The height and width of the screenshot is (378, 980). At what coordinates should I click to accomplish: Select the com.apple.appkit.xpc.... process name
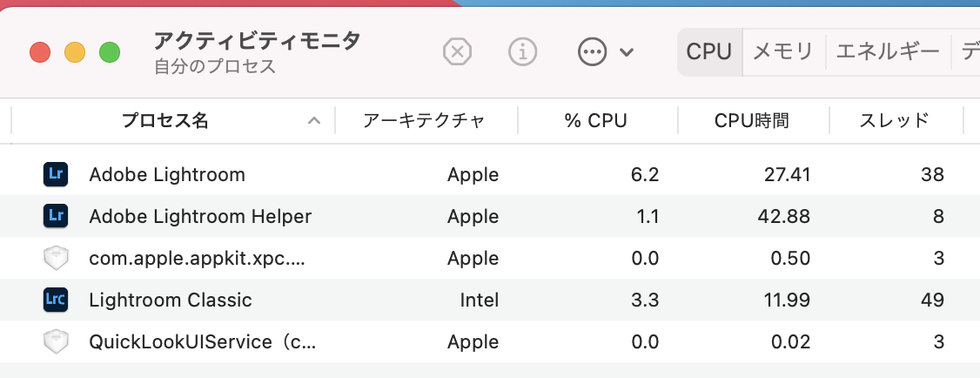point(197,259)
